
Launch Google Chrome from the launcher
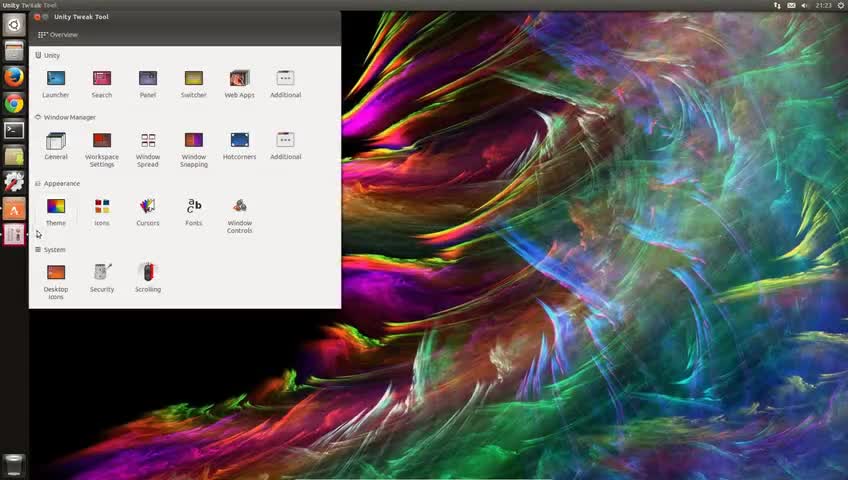[x=14, y=104]
